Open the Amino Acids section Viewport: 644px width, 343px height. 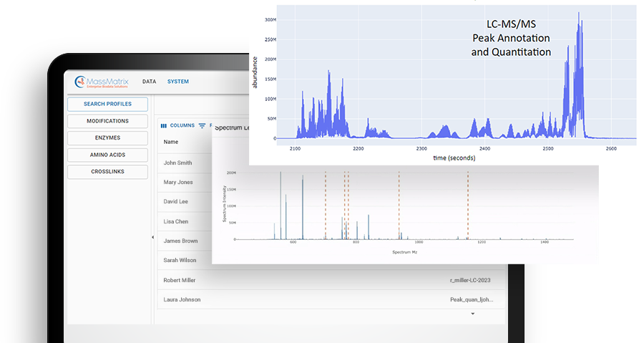point(107,155)
